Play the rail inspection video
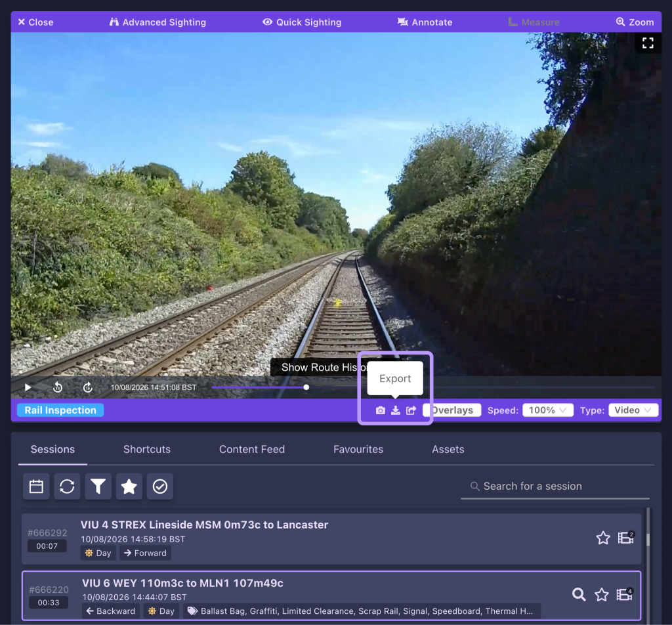672x625 pixels. coord(28,387)
